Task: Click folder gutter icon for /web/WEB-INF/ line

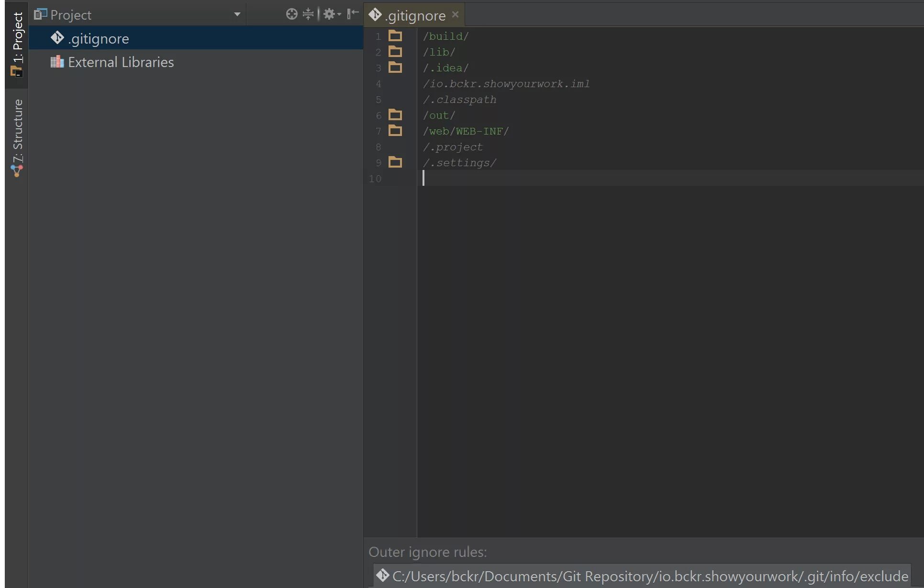Action: point(395,131)
